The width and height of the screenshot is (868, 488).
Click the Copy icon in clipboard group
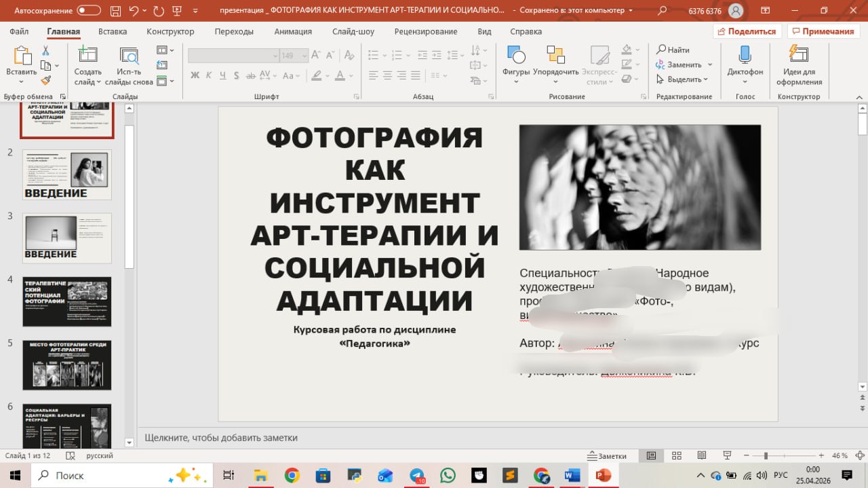46,65
